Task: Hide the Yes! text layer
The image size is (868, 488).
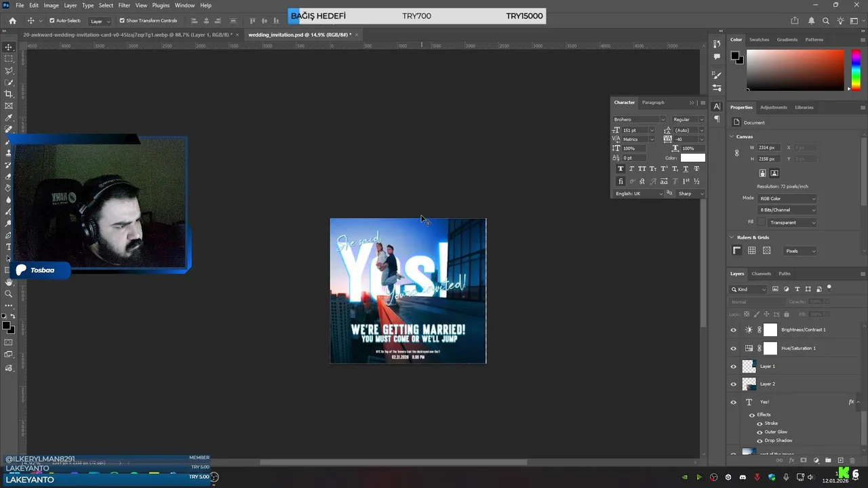Action: pyautogui.click(x=733, y=402)
